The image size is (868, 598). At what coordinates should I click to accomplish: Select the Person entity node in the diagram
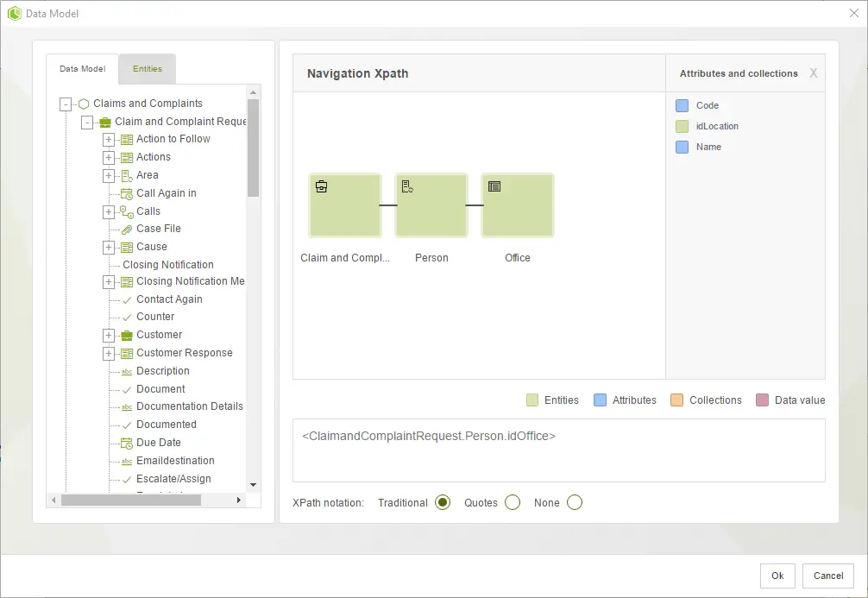[431, 205]
